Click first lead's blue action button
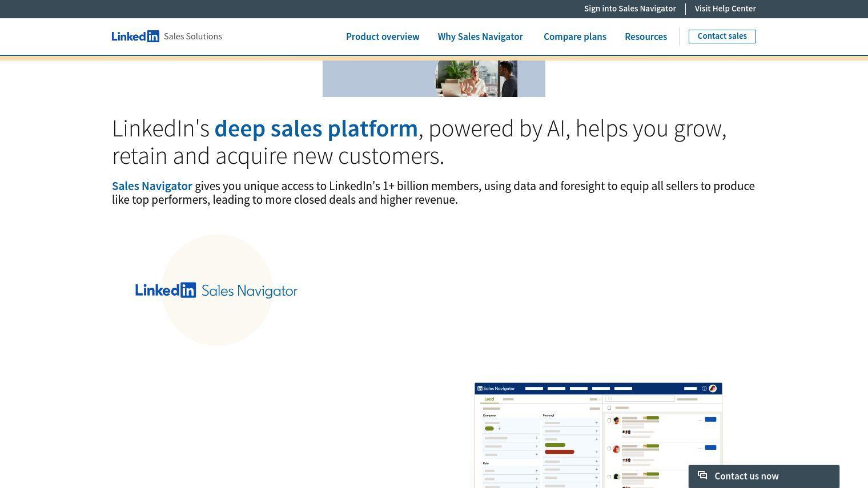This screenshot has width=868, height=488. 710,420
